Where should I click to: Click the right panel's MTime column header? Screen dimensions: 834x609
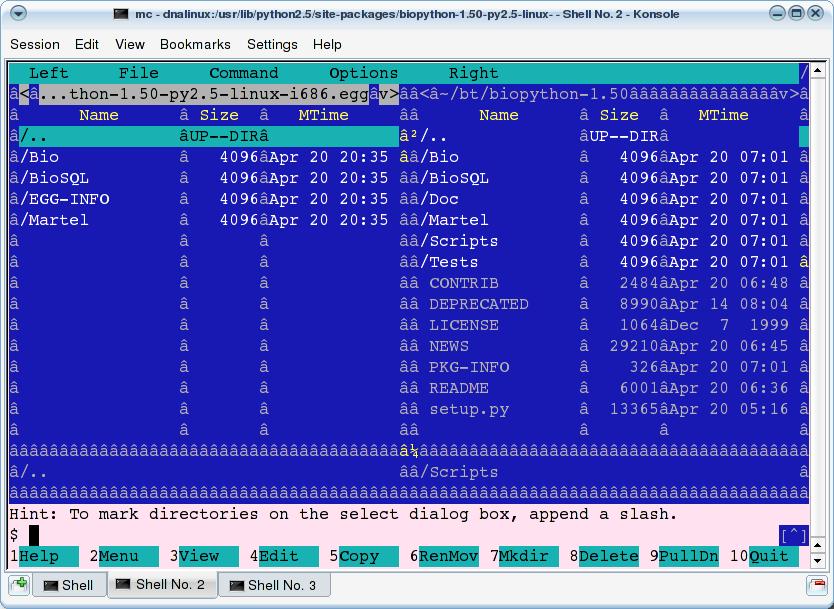tap(723, 115)
